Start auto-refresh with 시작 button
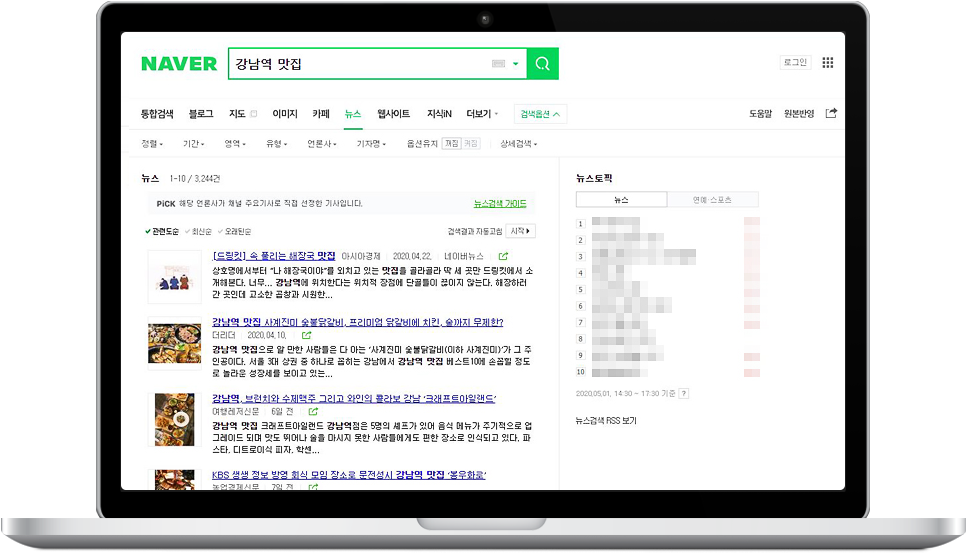 click(520, 231)
